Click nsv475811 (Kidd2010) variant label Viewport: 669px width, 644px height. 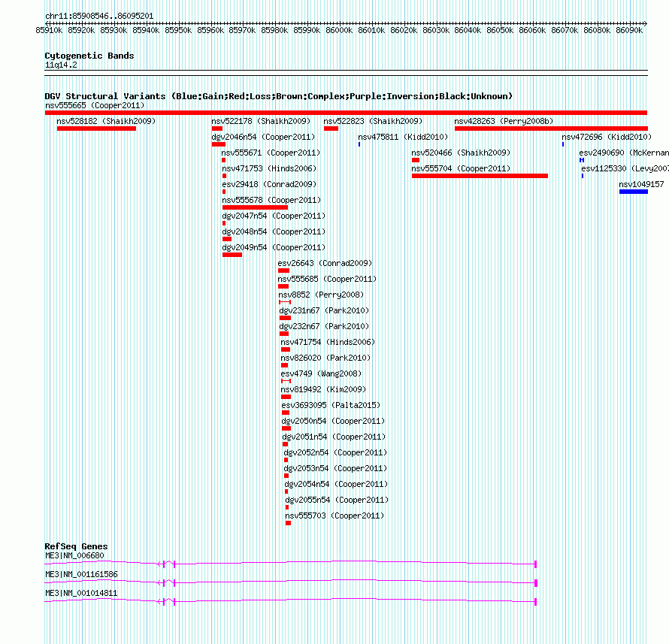pos(403,137)
